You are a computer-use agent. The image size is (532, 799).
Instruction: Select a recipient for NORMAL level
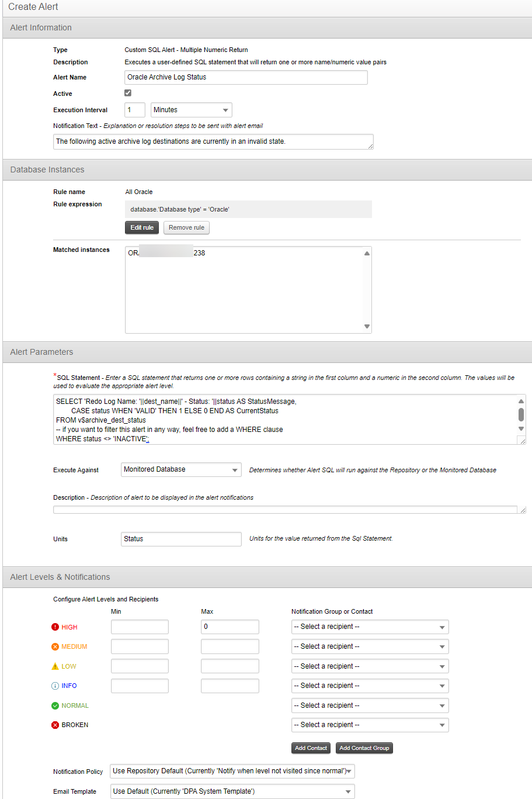click(370, 705)
